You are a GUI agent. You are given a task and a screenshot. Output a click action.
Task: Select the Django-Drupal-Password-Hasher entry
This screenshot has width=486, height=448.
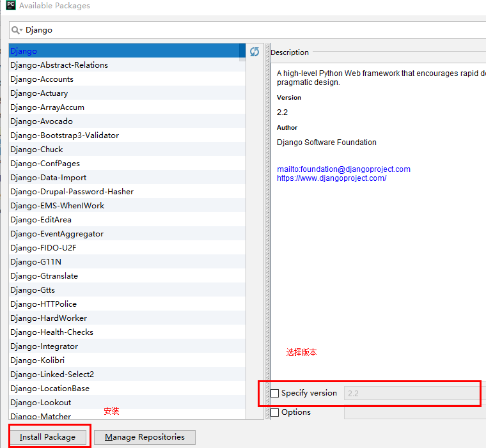click(x=72, y=192)
